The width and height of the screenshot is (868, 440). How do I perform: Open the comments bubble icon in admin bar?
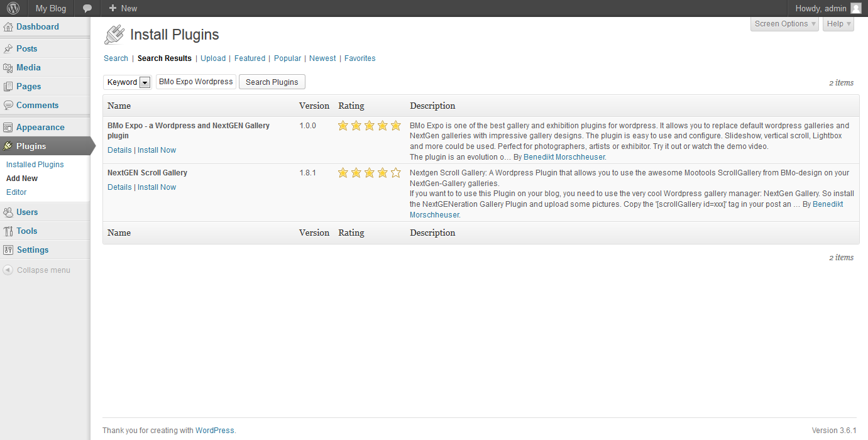click(87, 8)
